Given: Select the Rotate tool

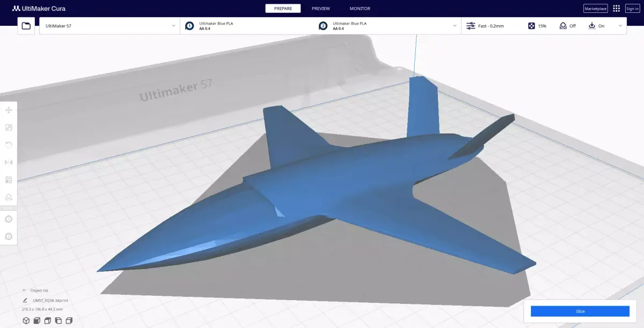Looking at the screenshot, I should 9,145.
